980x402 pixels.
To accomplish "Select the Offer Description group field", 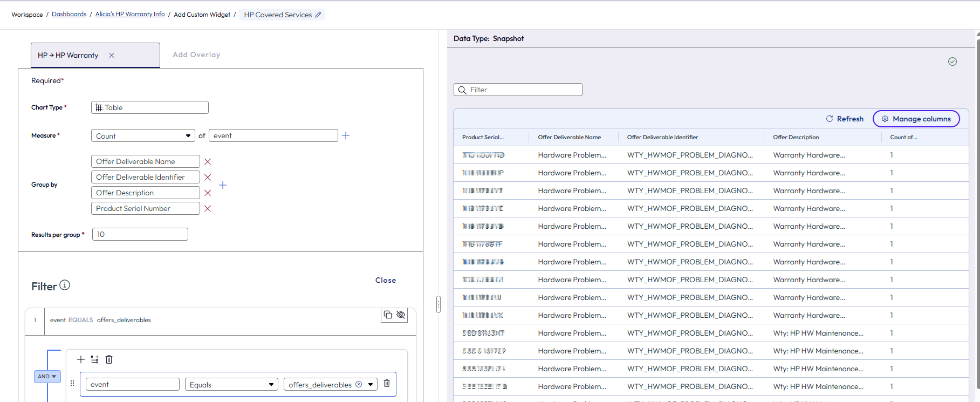I will click(x=146, y=193).
